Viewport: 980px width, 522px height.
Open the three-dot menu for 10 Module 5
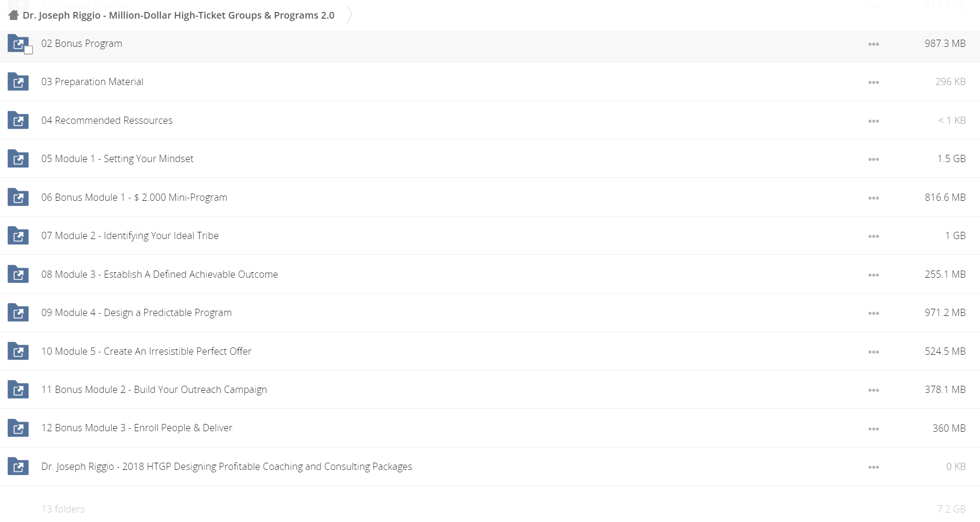point(873,352)
